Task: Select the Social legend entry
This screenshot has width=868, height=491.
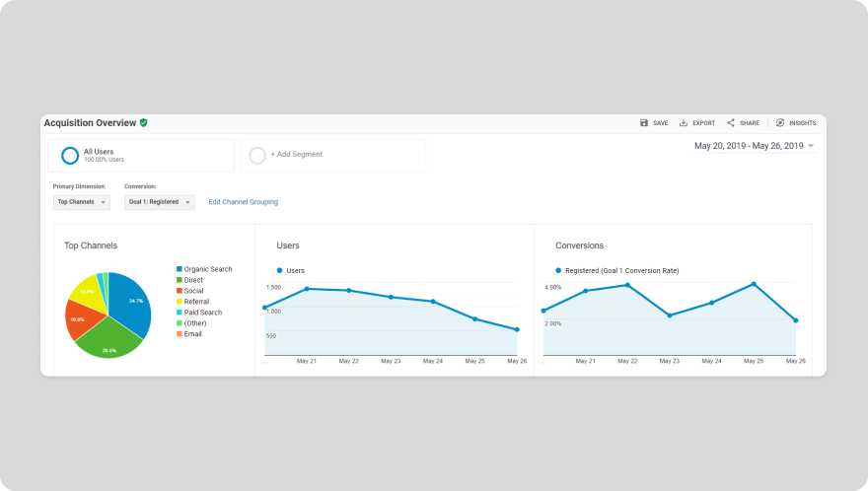Action: tap(193, 291)
